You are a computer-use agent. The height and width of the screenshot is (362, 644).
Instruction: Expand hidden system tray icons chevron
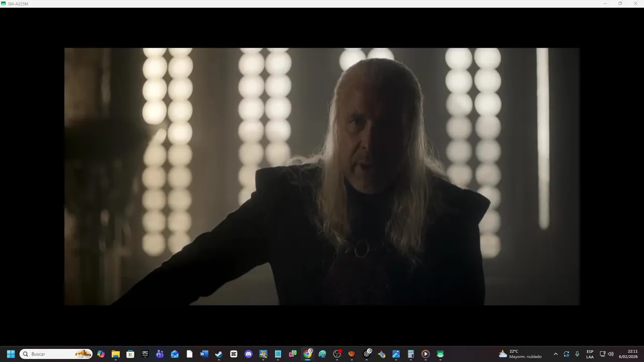pos(555,354)
